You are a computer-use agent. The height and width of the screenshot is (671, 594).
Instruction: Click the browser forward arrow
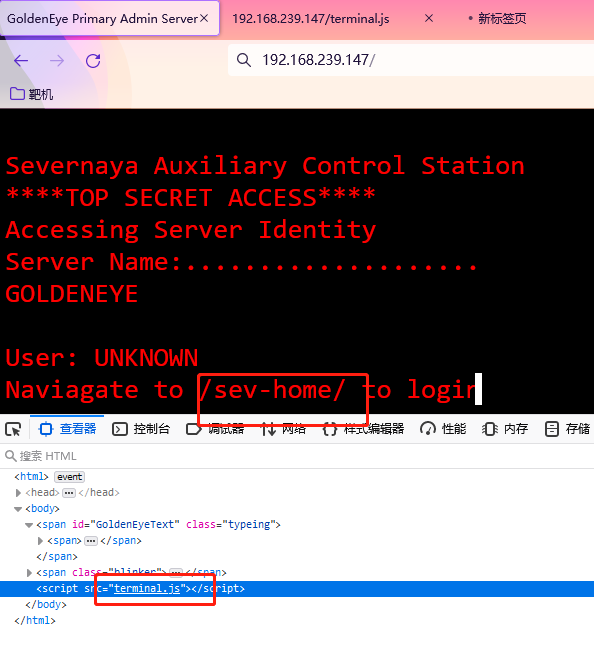pyautogui.click(x=57, y=61)
